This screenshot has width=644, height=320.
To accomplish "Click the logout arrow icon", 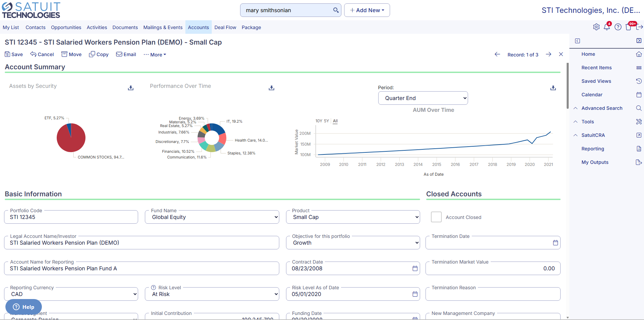I will click(x=640, y=27).
